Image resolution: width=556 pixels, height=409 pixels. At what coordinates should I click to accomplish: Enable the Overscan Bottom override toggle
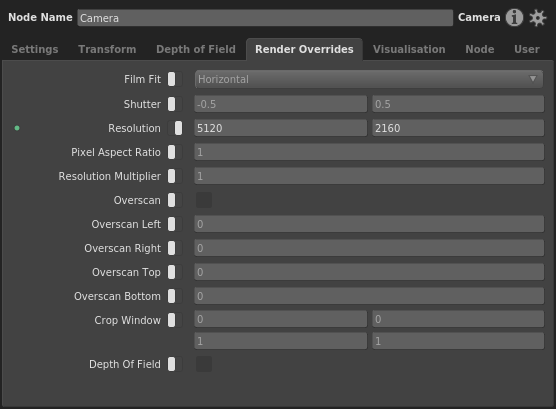click(x=175, y=296)
